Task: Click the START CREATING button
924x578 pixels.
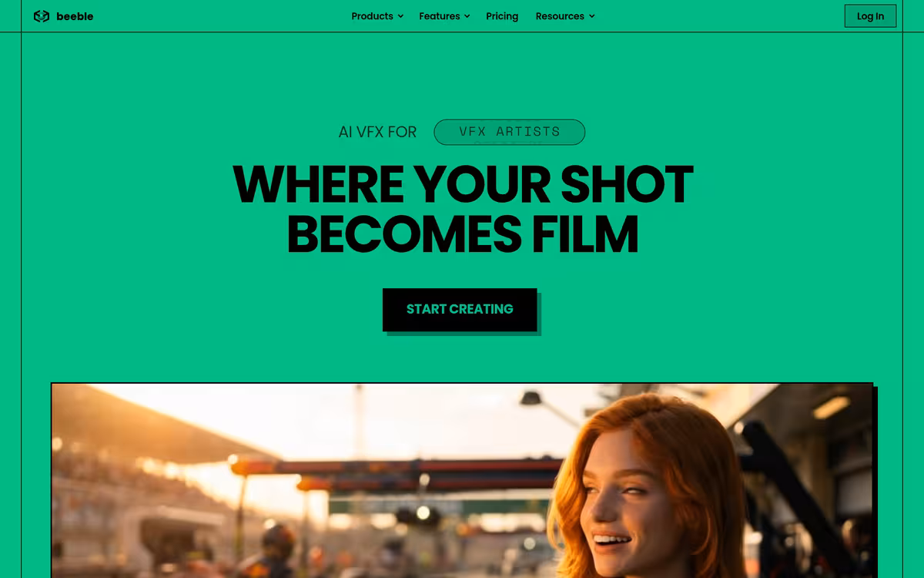Action: (x=460, y=310)
